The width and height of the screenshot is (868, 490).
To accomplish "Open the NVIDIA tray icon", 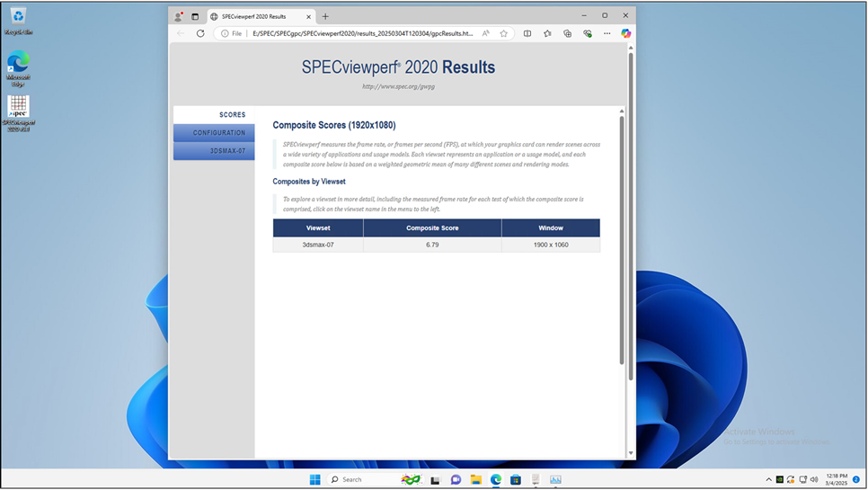I will tap(779, 479).
